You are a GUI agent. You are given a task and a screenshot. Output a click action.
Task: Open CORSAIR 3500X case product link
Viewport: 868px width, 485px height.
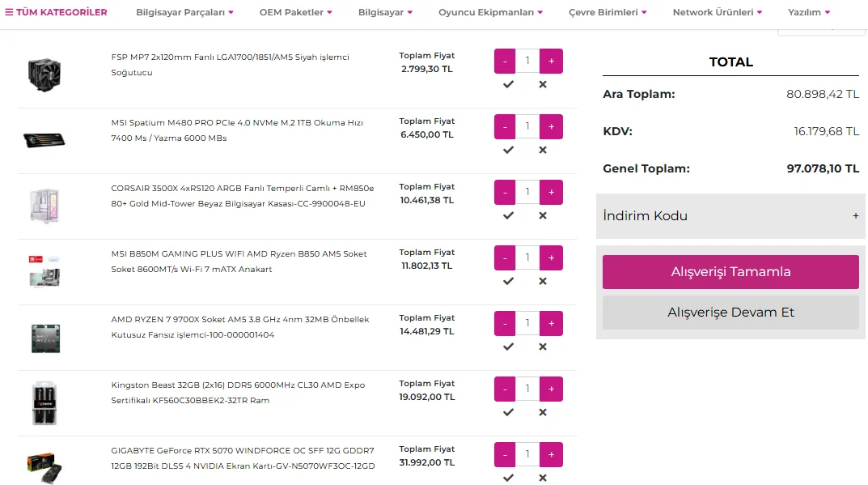(x=243, y=196)
